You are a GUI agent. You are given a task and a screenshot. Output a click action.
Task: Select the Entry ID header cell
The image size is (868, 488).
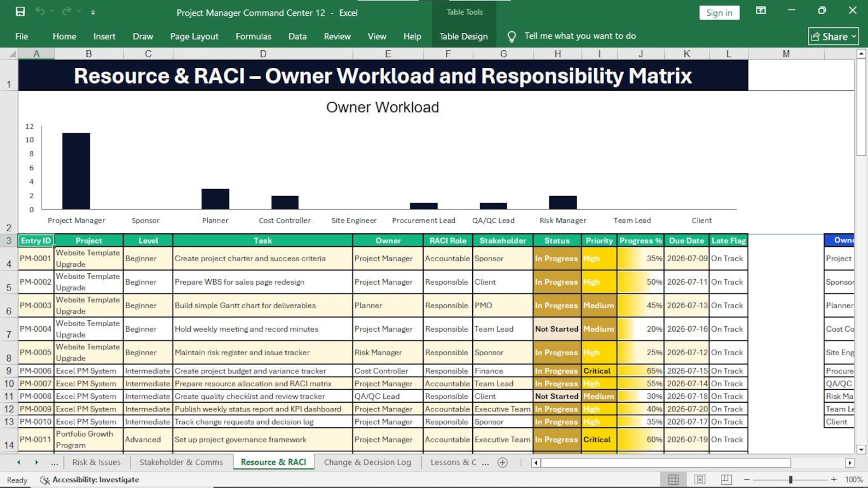(x=36, y=240)
